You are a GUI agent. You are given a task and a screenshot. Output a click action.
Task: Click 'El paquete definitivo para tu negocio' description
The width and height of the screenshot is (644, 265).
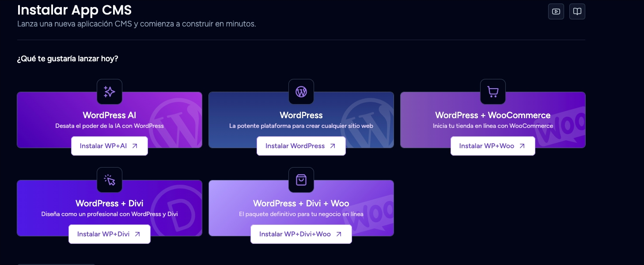[x=301, y=214]
